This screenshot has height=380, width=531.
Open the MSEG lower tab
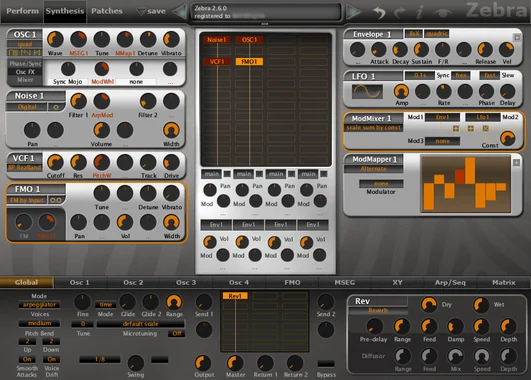tap(345, 282)
